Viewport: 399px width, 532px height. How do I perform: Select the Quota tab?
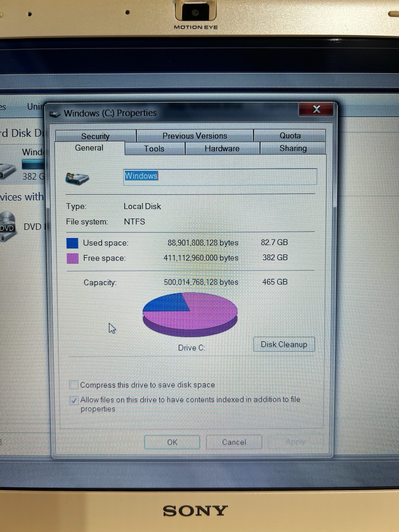(290, 135)
